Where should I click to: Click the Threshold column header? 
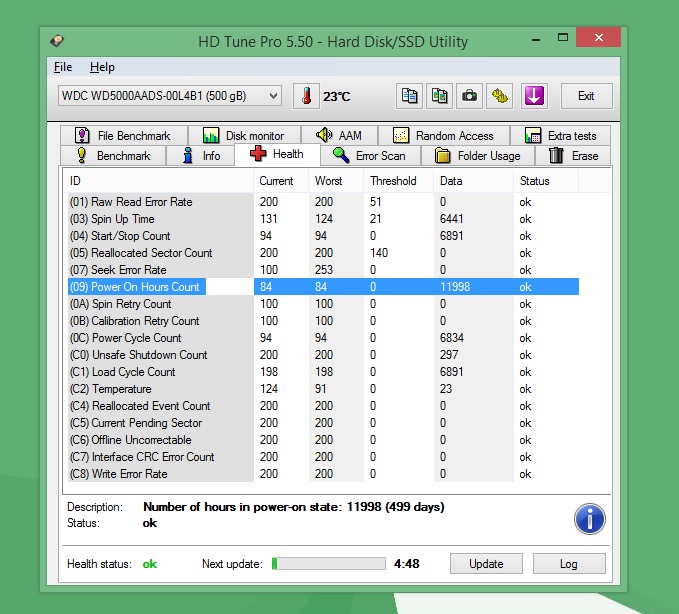[x=398, y=181]
